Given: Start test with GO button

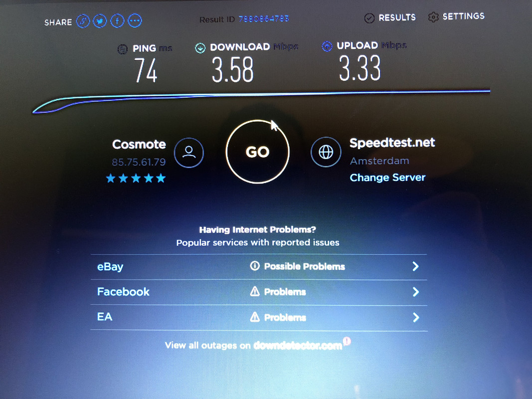Looking at the screenshot, I should pyautogui.click(x=257, y=152).
